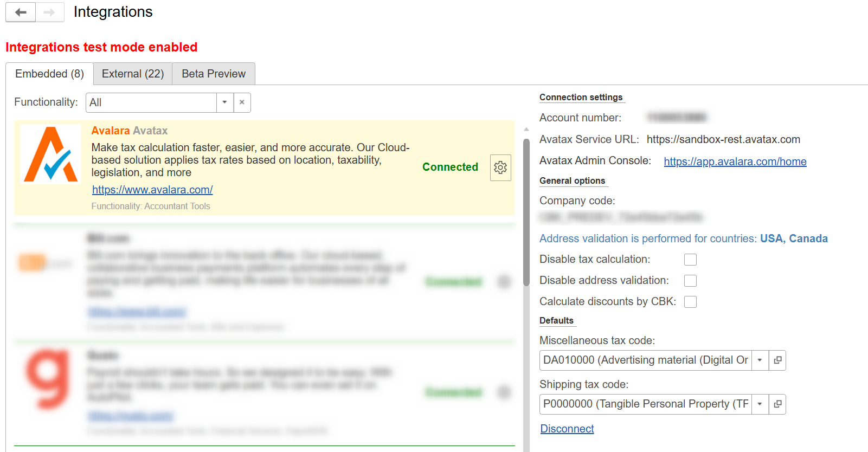Screen dimensions: 868x452
Task: Open the Beta Preview tab
Action: [x=214, y=74]
